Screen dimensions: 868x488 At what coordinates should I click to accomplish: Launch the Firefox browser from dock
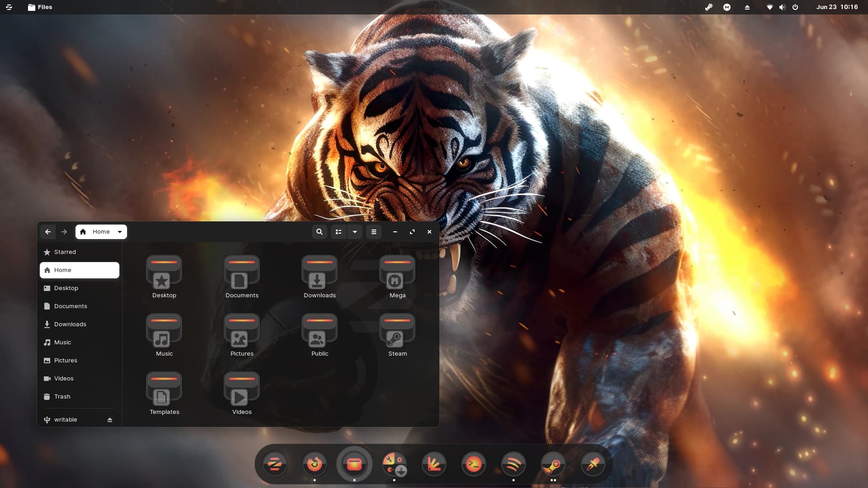(315, 464)
